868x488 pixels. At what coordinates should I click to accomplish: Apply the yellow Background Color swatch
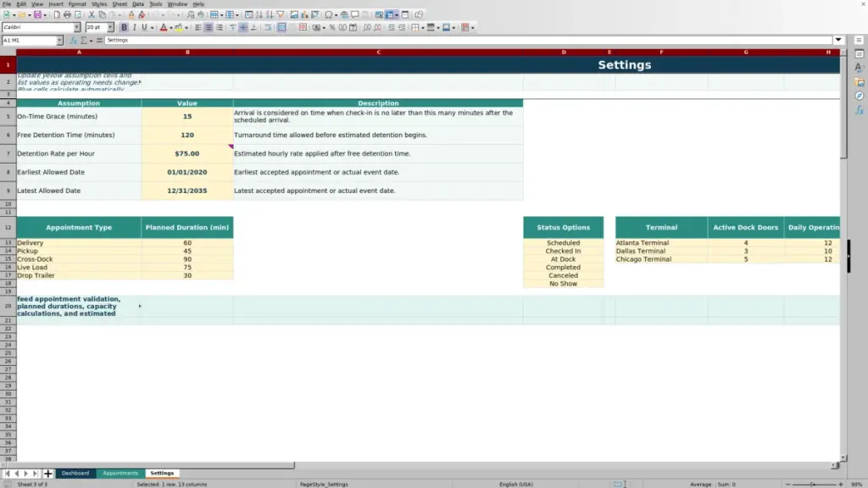coord(178,27)
